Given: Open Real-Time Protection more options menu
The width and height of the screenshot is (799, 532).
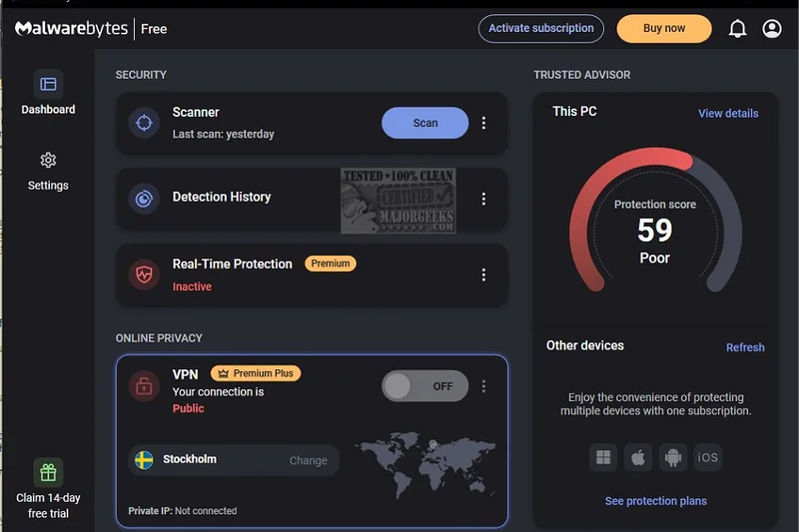Looking at the screenshot, I should click(x=483, y=274).
